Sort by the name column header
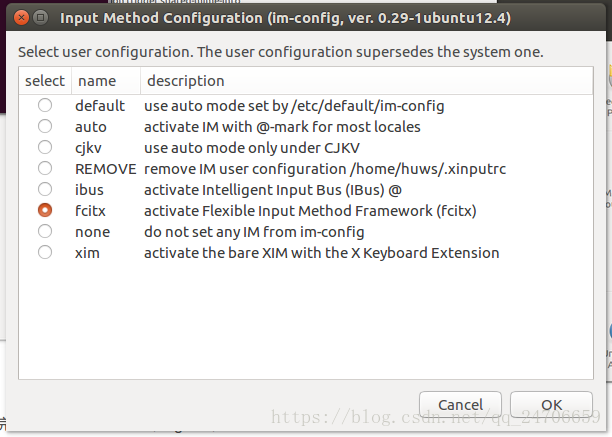This screenshot has width=612, height=437. [106, 81]
